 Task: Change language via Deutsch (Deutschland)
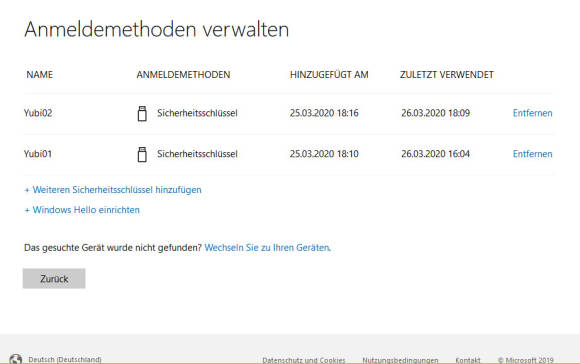point(65,360)
